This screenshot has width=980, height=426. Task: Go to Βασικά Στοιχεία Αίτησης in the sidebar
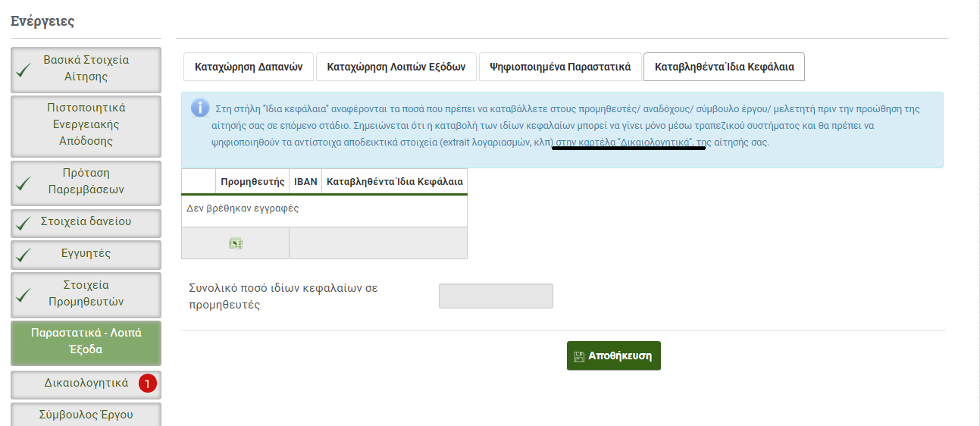(x=86, y=68)
